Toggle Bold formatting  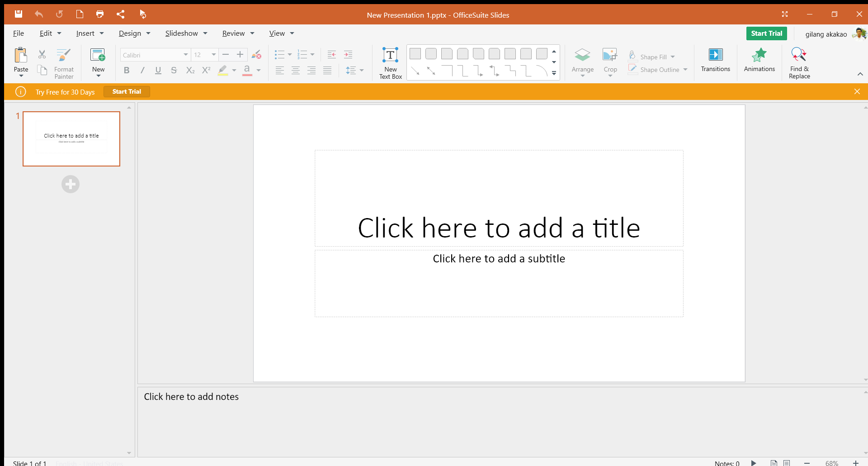coord(127,70)
